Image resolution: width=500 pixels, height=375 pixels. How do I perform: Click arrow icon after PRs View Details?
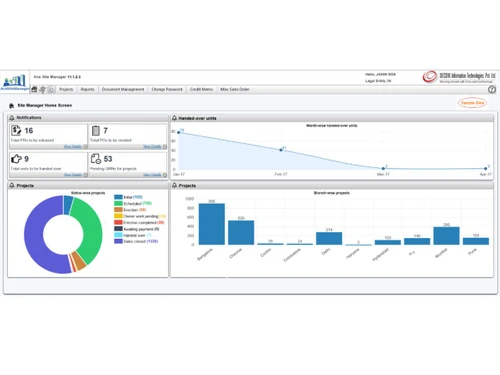coord(85,147)
